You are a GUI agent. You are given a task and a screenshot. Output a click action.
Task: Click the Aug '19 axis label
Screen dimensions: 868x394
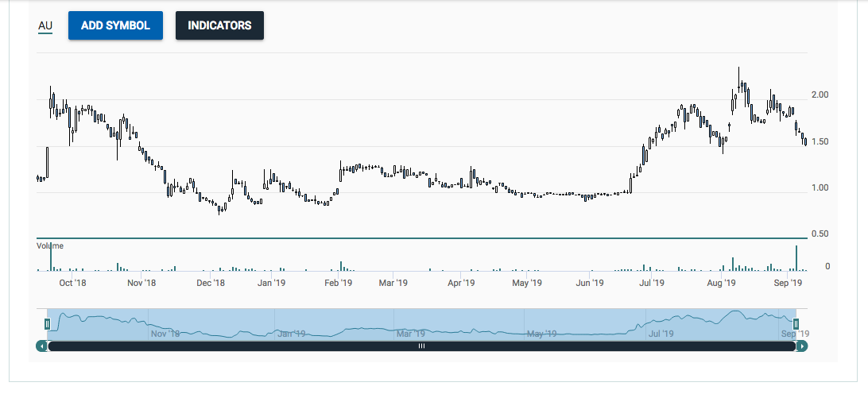(721, 284)
